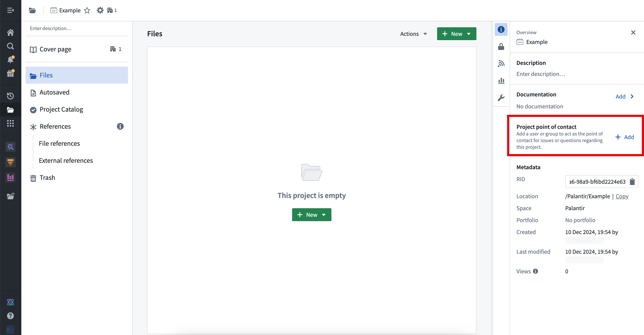
Task: Open project settings gear icon
Action: (100, 10)
